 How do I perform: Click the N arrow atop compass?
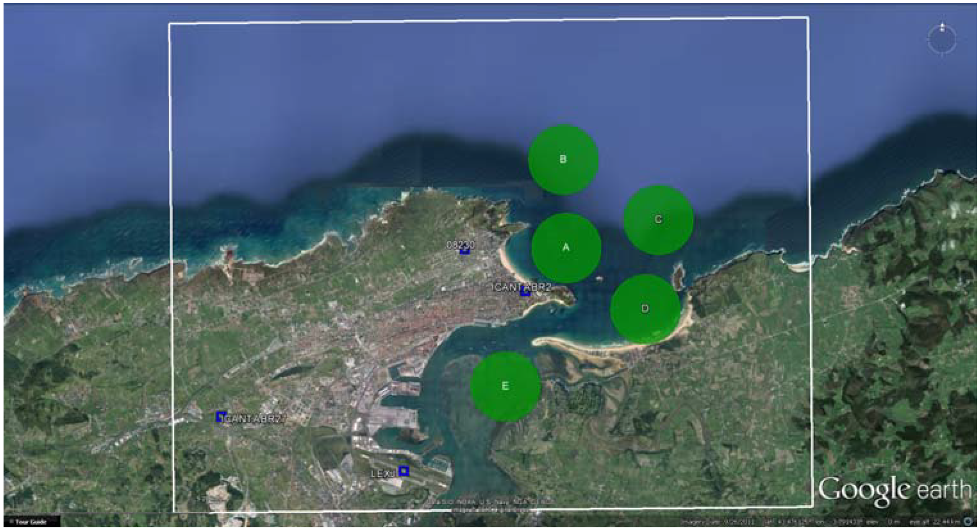[942, 27]
